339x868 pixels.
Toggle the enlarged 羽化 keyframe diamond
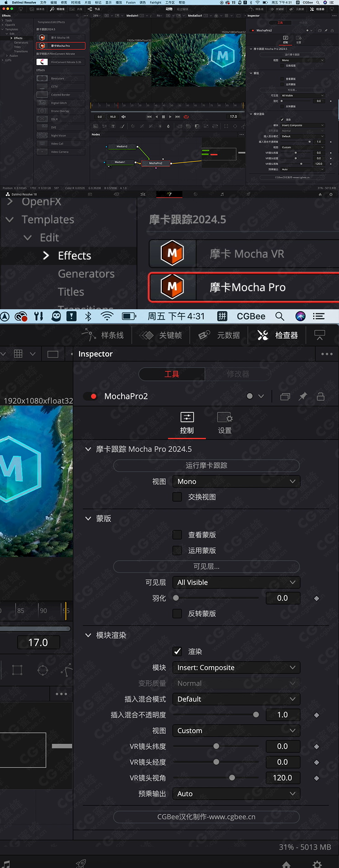click(316, 598)
